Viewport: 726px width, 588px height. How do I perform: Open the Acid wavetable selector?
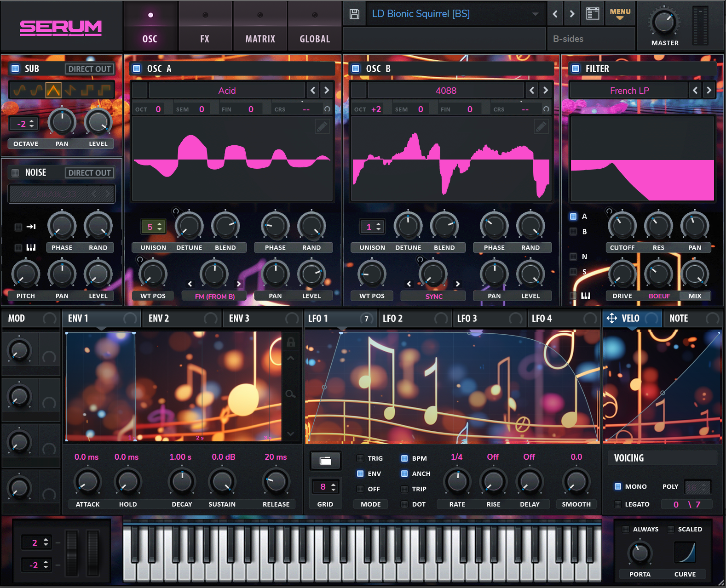click(227, 91)
